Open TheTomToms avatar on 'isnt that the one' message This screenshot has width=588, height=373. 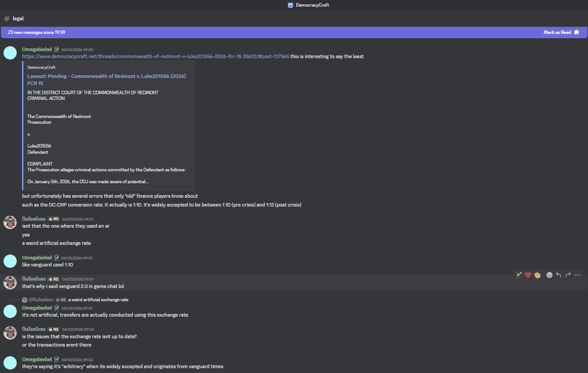point(10,222)
